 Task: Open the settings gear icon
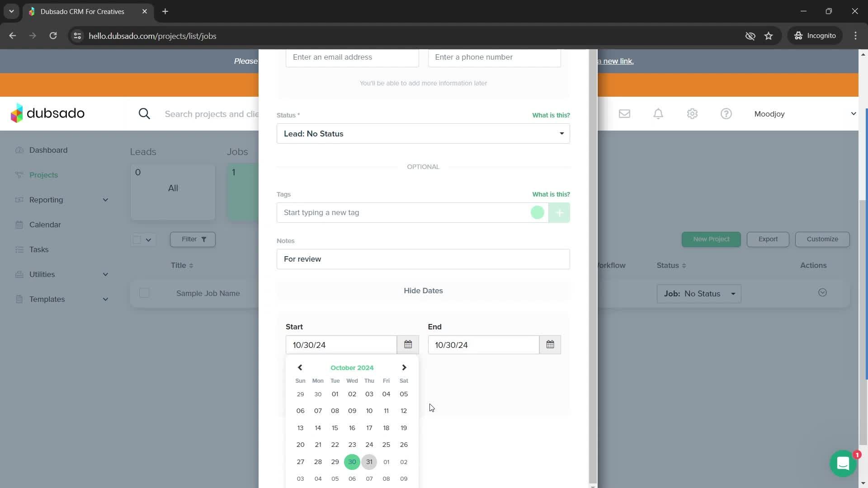tap(692, 114)
